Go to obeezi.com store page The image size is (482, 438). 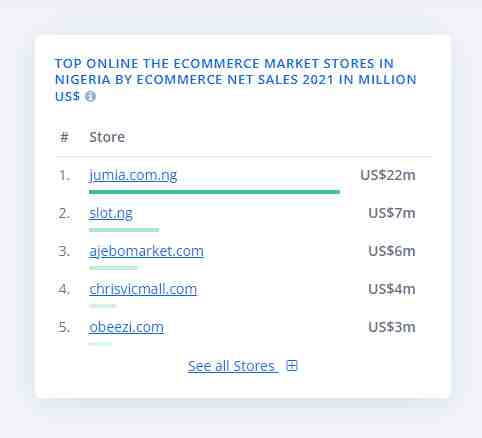click(126, 327)
